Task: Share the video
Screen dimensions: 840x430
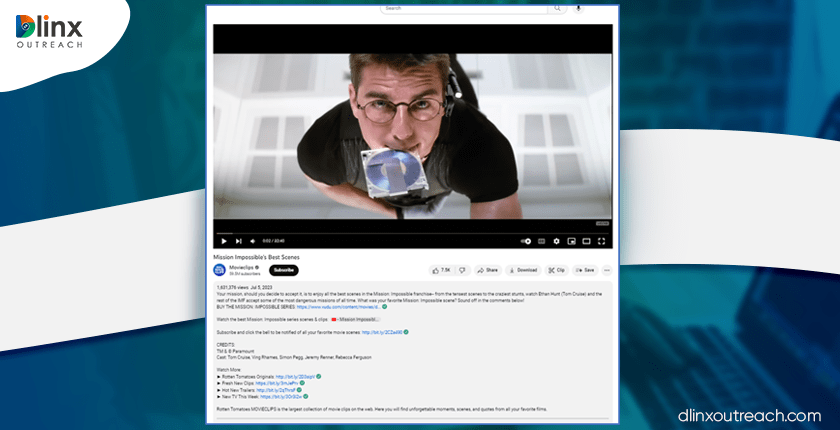Action: pyautogui.click(x=488, y=270)
